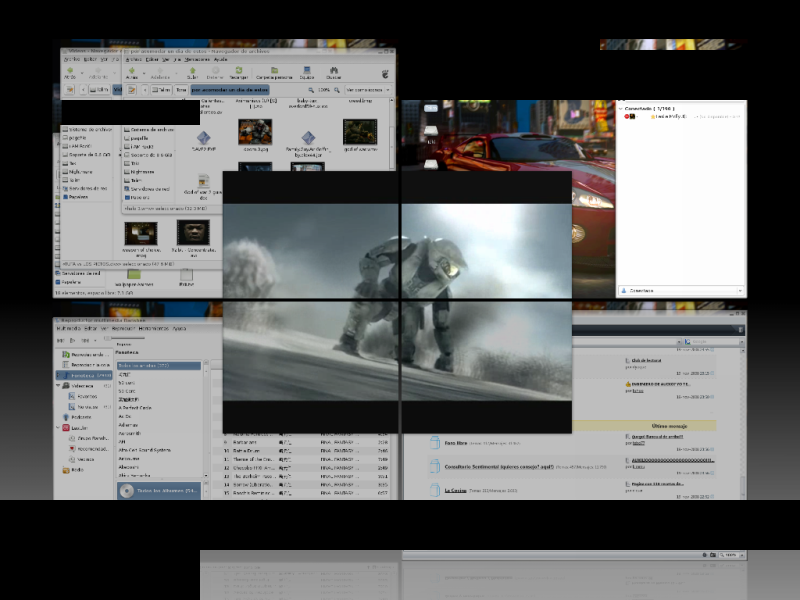
Task: Collapse the Last.fm tree in music player
Action: [58, 428]
